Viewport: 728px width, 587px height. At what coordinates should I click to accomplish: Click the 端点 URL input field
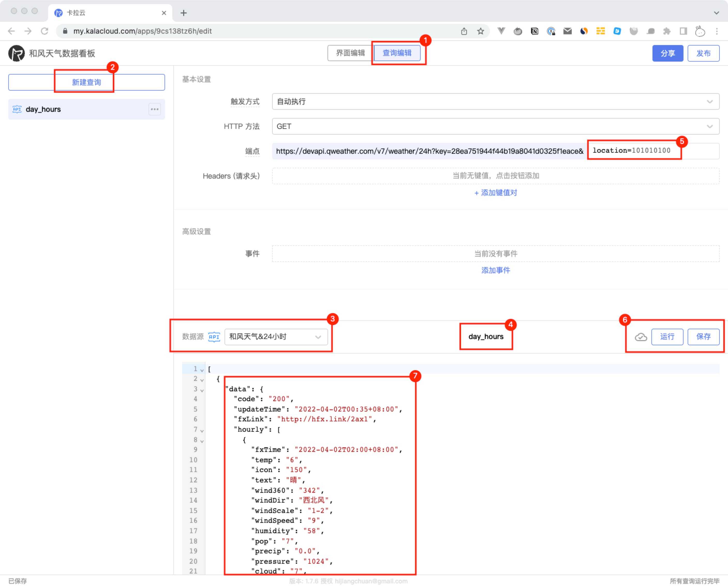pyautogui.click(x=495, y=151)
